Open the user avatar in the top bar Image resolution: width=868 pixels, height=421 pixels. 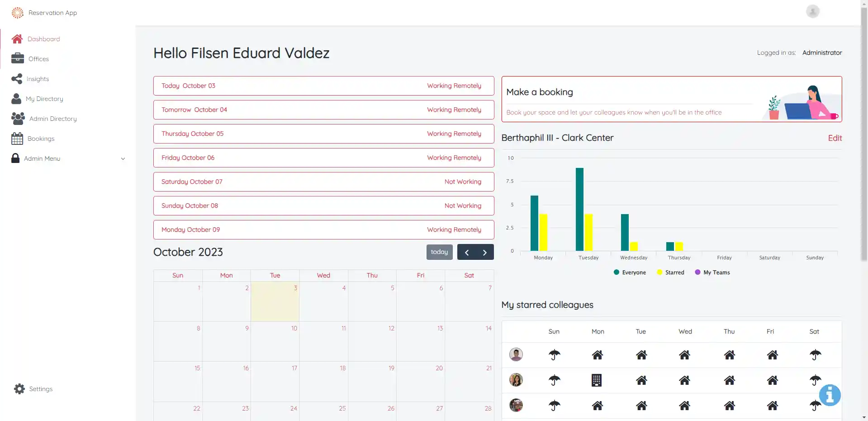(x=812, y=11)
